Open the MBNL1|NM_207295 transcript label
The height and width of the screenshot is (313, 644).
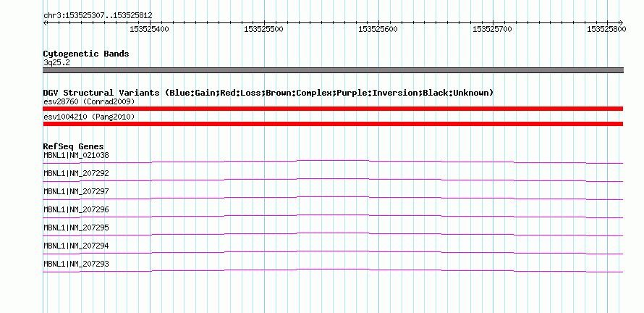[76, 228]
